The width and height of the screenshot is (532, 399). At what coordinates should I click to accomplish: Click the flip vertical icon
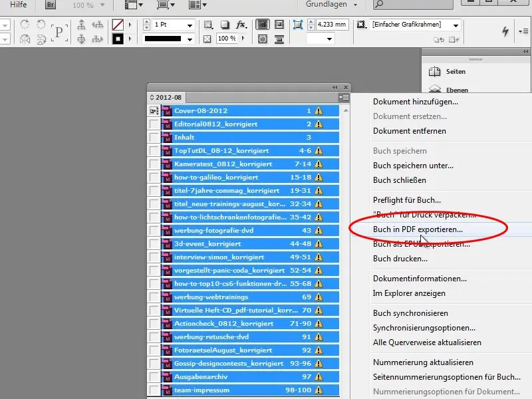point(41,39)
